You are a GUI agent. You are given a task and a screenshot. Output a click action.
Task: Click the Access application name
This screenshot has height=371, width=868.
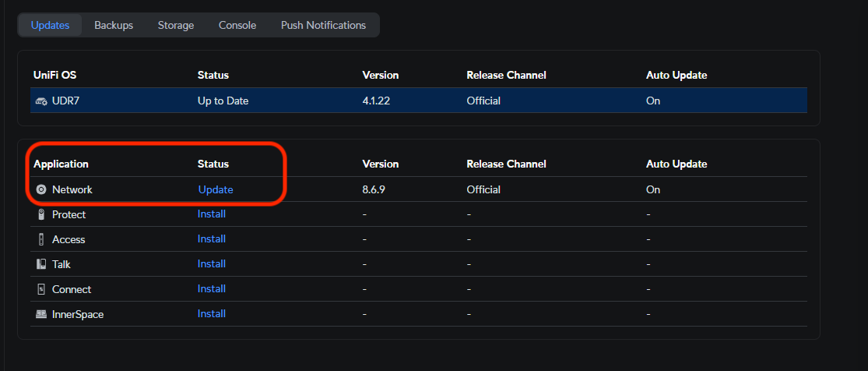69,239
